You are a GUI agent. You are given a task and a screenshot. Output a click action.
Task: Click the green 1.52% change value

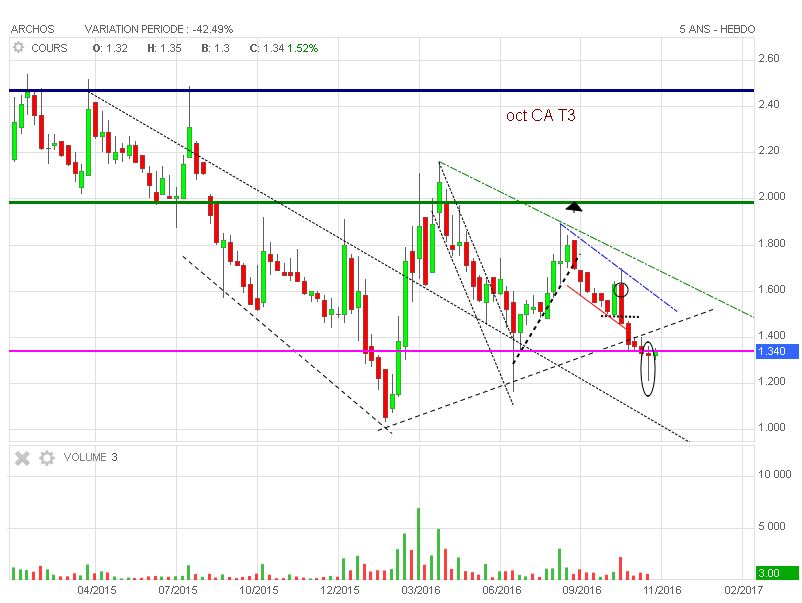click(x=303, y=48)
